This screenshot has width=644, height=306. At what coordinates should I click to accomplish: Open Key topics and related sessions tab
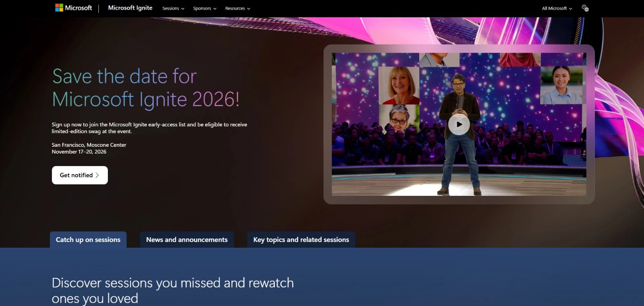pos(301,240)
